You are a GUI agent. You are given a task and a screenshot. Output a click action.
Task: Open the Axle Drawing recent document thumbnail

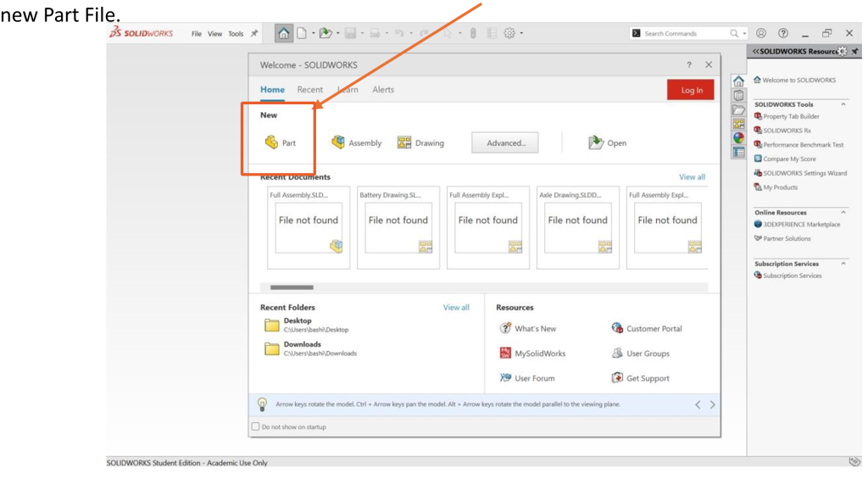pos(577,227)
